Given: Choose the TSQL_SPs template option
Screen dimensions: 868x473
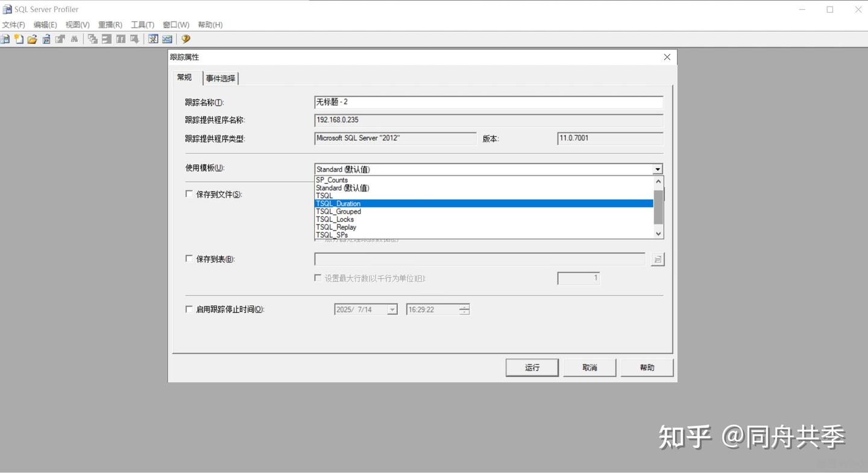Looking at the screenshot, I should [x=484, y=235].
